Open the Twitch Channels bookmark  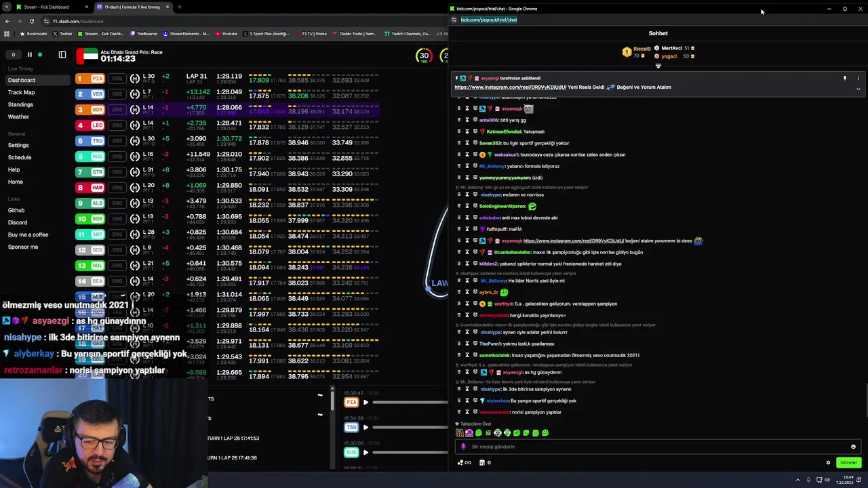[x=408, y=33]
